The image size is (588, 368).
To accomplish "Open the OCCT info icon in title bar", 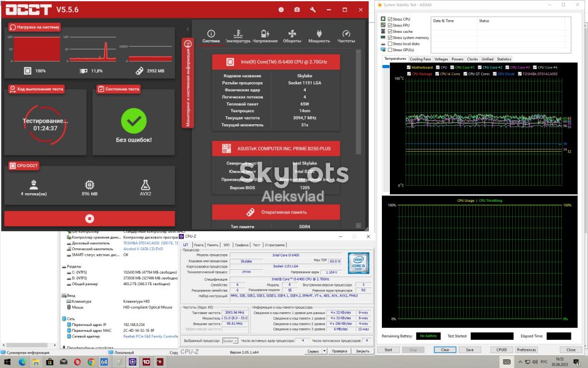I will coord(281,10).
